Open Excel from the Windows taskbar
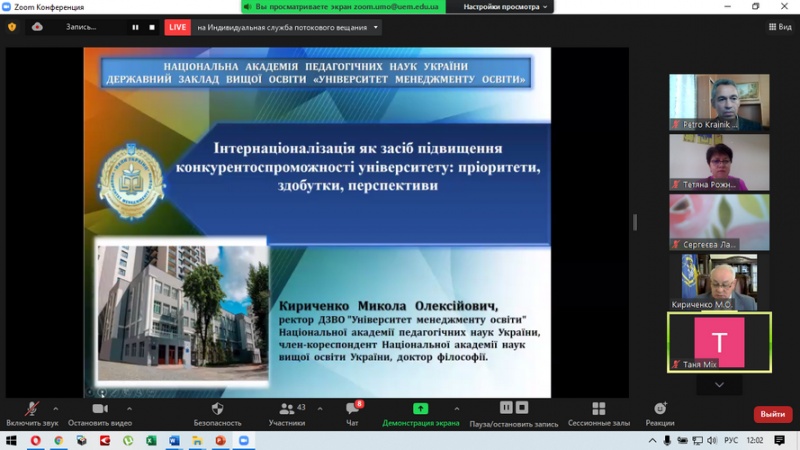The image size is (800, 450). (151, 440)
